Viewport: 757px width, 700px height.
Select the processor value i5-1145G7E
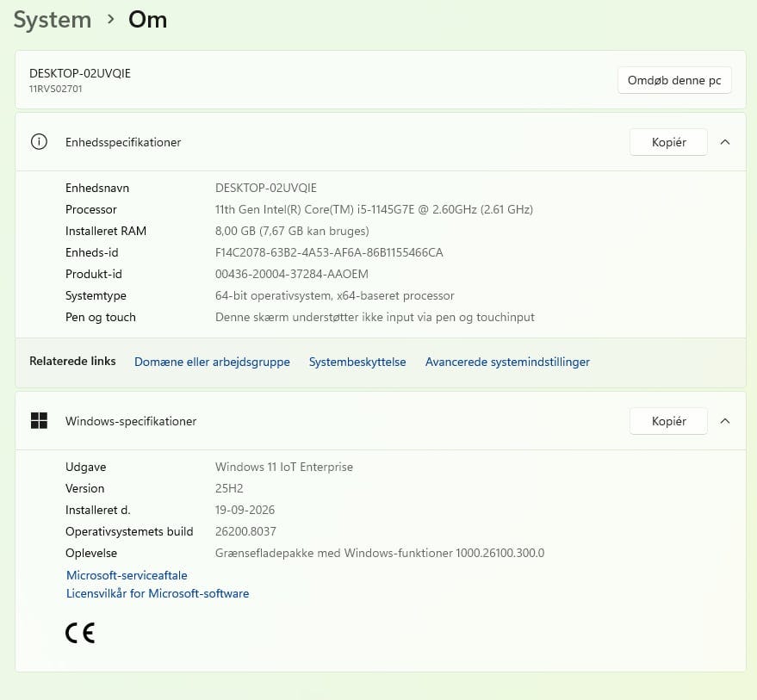(x=374, y=209)
